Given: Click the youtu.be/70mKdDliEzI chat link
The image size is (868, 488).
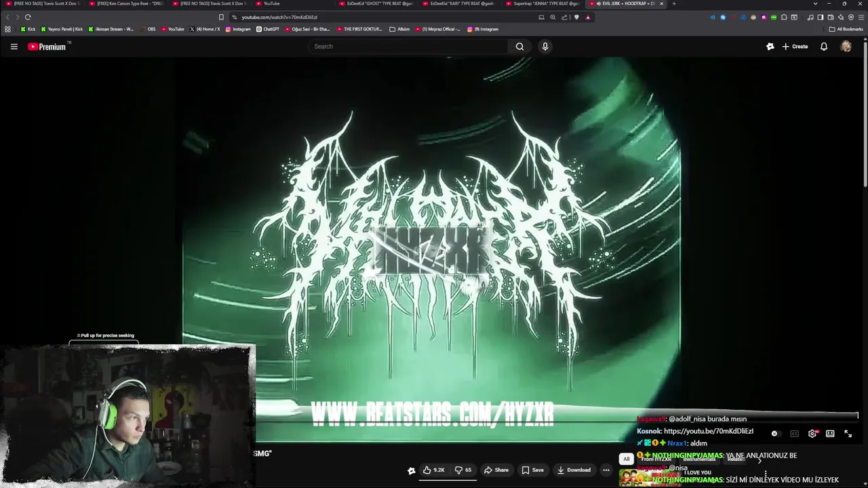Looking at the screenshot, I should [x=709, y=431].
